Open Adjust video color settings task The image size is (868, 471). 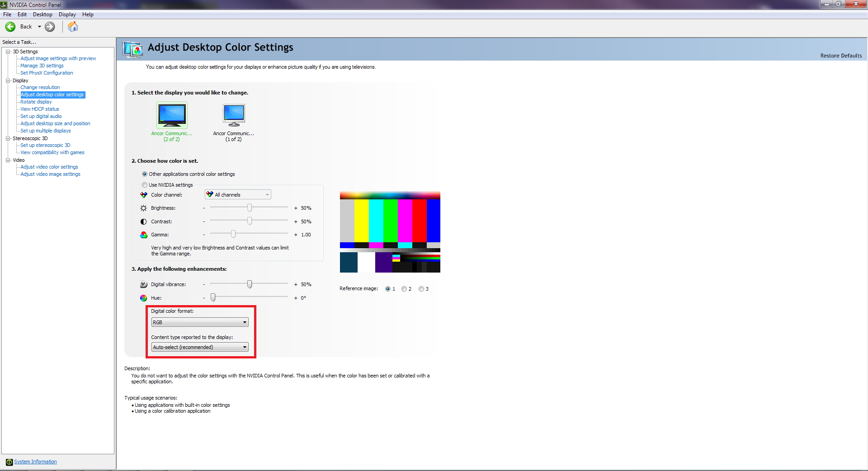coord(49,167)
